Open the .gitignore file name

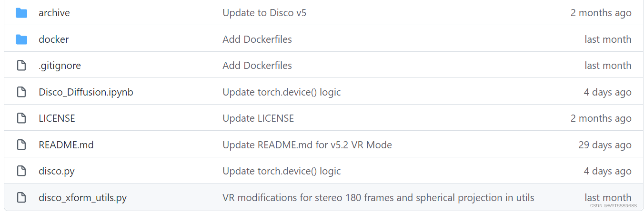(x=60, y=66)
